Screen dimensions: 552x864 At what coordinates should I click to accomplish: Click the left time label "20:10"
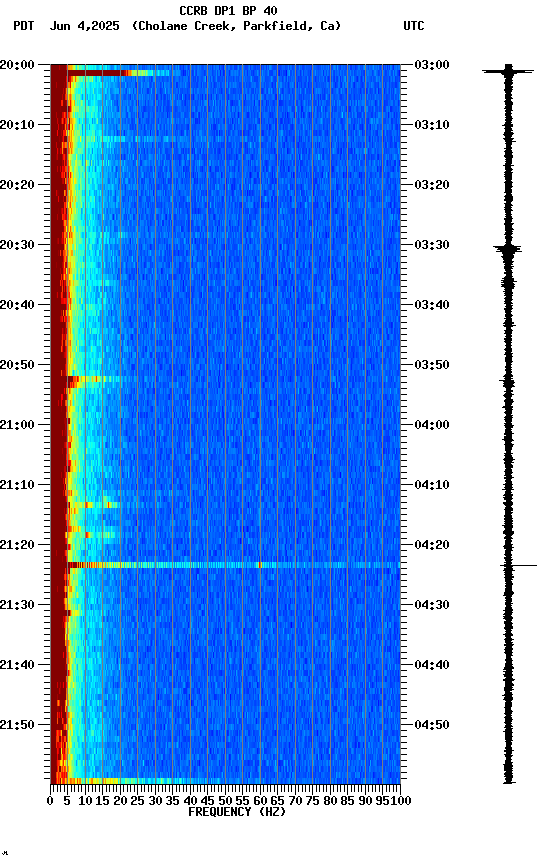[x=17, y=125]
